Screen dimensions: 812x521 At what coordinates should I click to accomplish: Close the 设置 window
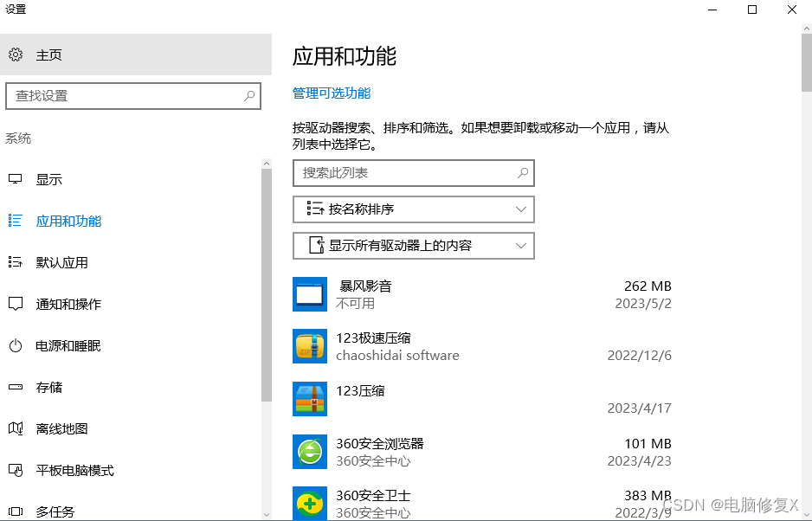pyautogui.click(x=792, y=10)
